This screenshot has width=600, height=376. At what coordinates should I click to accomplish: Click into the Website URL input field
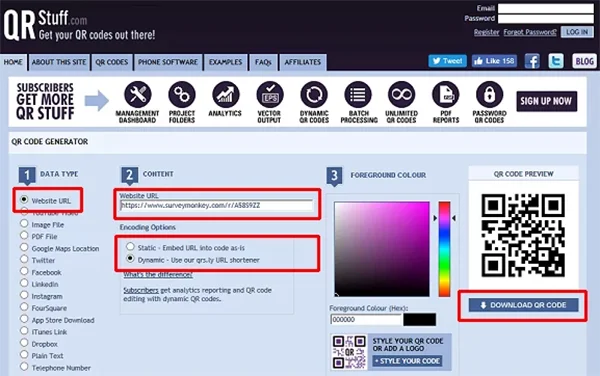217,205
